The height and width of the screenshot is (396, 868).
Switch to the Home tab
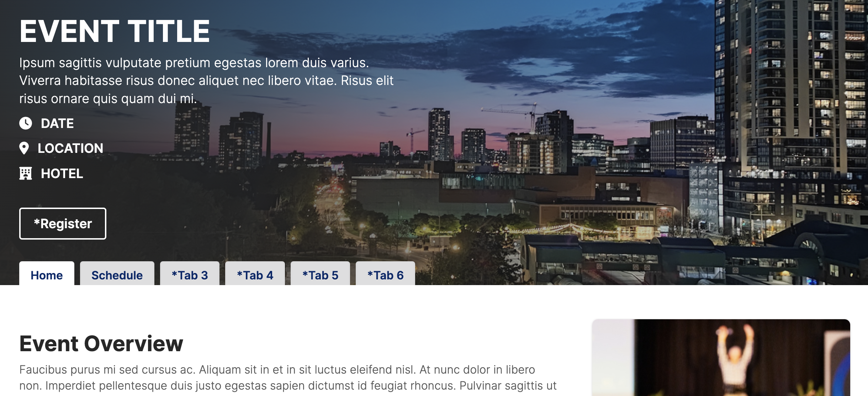(47, 274)
